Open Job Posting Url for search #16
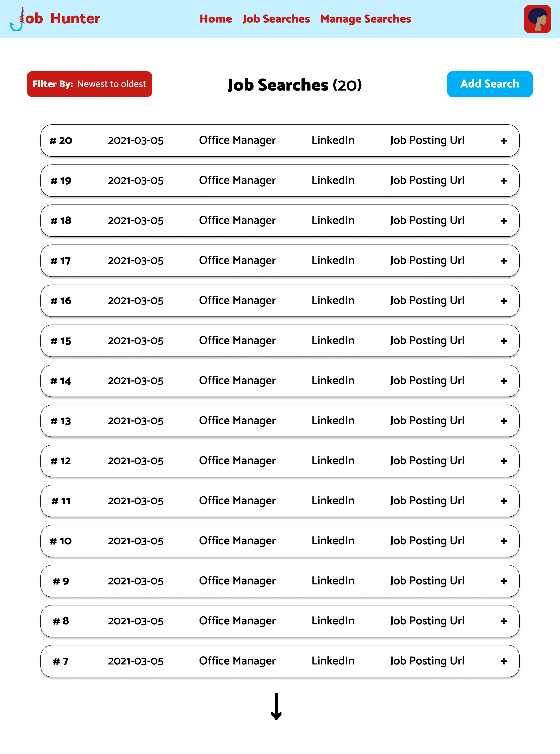Image resolution: width=560 pixels, height=754 pixels. [427, 300]
